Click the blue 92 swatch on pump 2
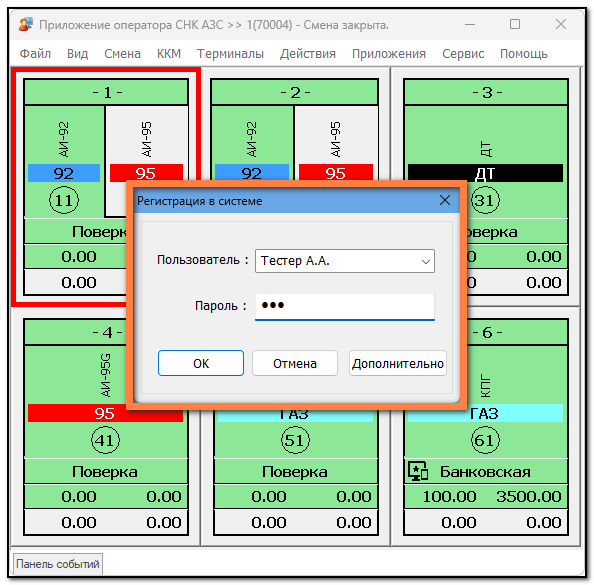The height and width of the screenshot is (585, 594). point(252,172)
